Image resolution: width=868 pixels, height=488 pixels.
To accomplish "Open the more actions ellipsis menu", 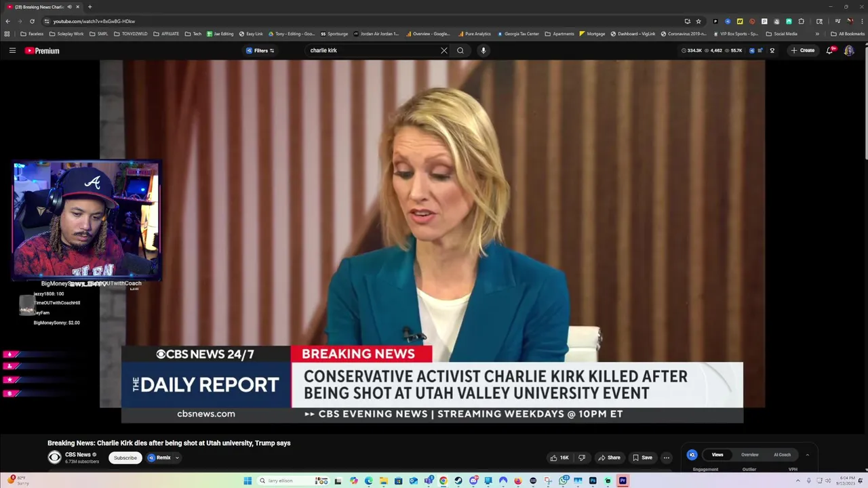I will [x=667, y=457].
